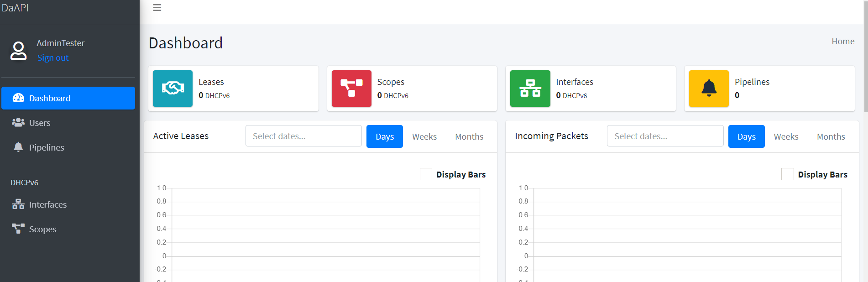This screenshot has height=282, width=868.
Task: Click the Interfaces network icon in the sidebar
Action: point(18,204)
